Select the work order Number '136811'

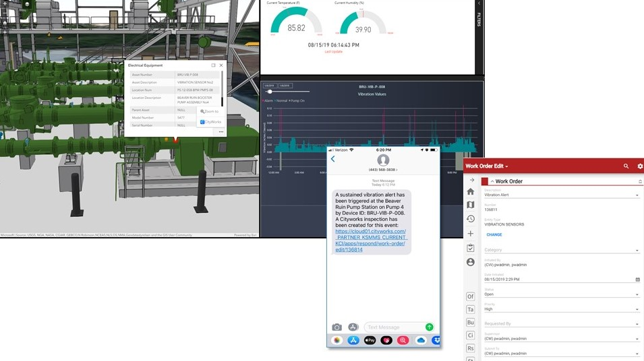click(490, 209)
